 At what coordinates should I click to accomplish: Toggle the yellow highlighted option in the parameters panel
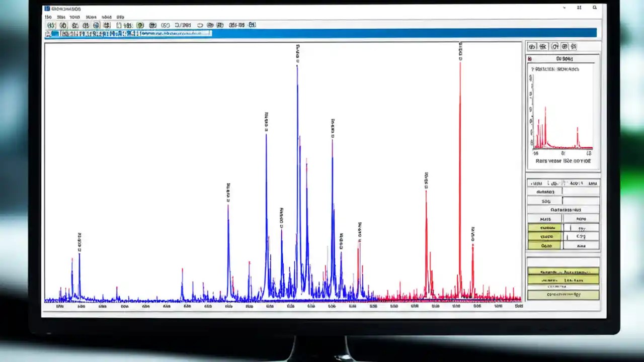coord(546,227)
